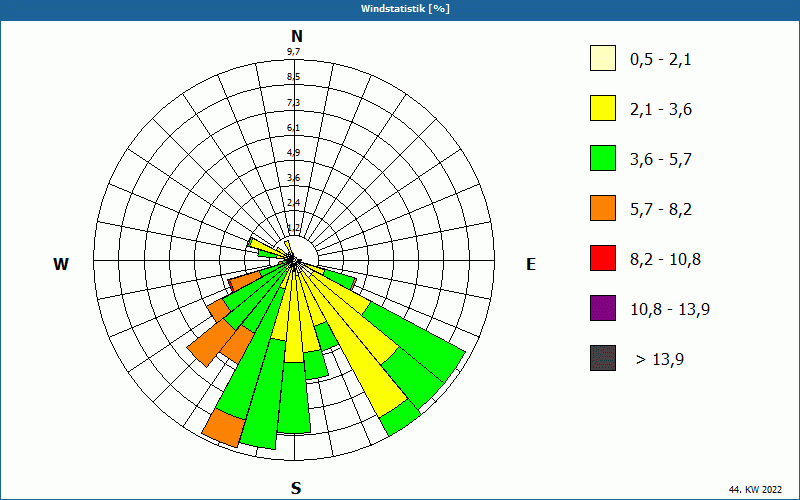800x500 pixels.
Task: Click the Windstatistik [%] title text
Action: (x=405, y=9)
